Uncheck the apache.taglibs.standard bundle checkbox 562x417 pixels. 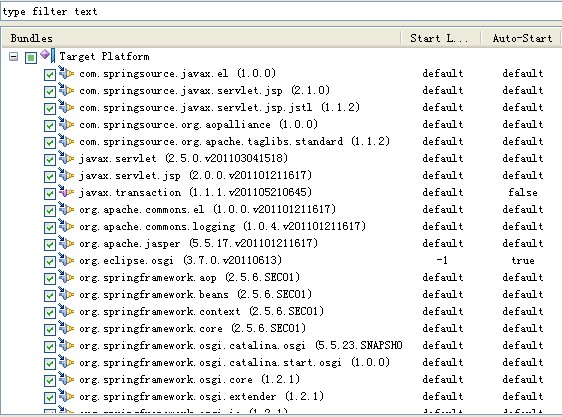[x=49, y=142]
